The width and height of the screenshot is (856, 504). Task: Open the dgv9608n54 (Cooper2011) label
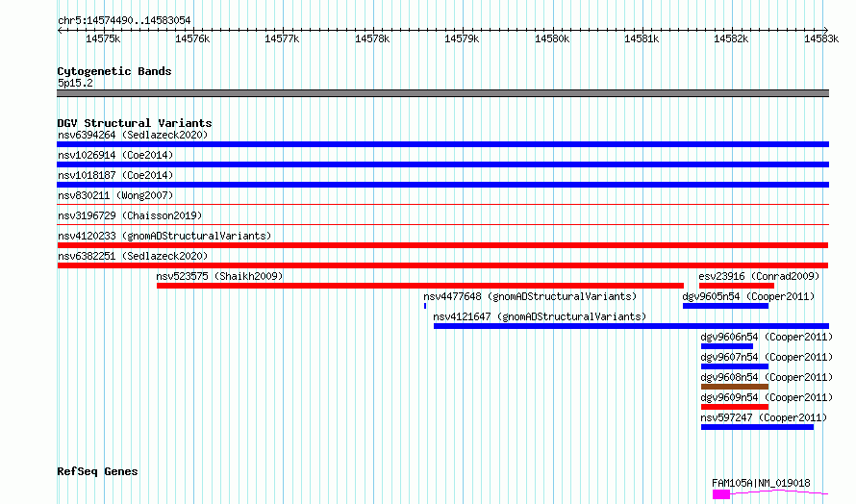pos(767,377)
